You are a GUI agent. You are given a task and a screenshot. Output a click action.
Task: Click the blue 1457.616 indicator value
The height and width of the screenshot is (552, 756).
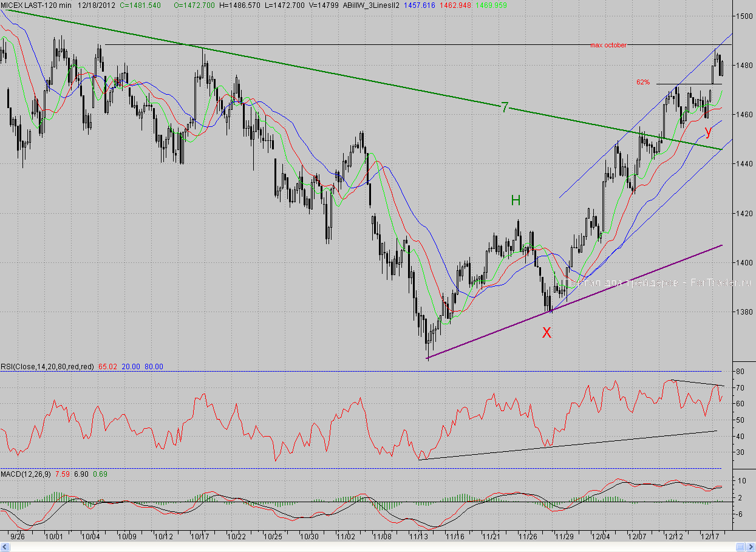click(420, 4)
